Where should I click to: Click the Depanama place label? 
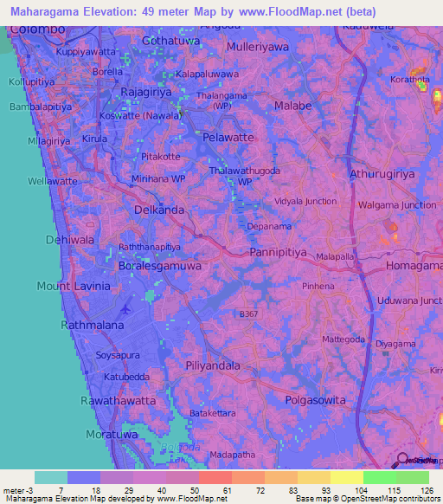(269, 227)
